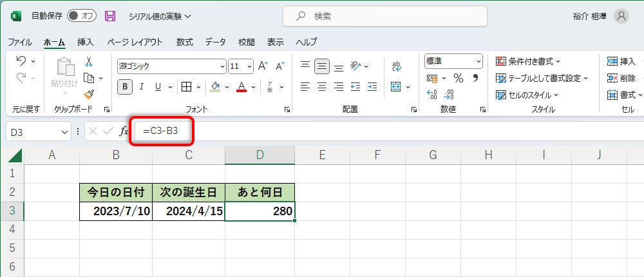Save the workbook with floppy icon

[110, 16]
